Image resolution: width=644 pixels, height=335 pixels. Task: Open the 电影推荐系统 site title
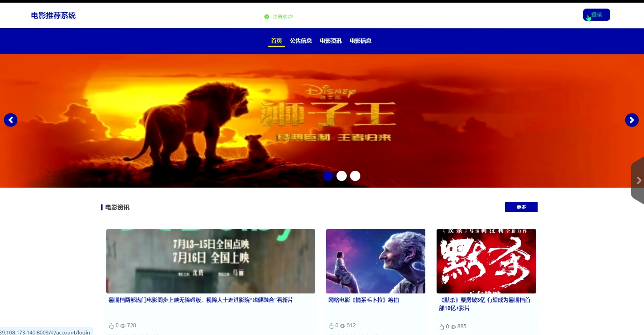pos(53,16)
